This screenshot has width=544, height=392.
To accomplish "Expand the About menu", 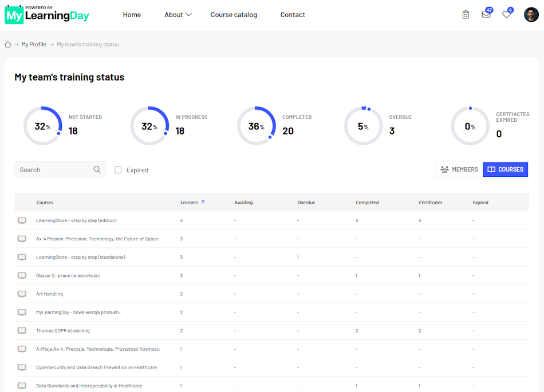I will pyautogui.click(x=178, y=14).
